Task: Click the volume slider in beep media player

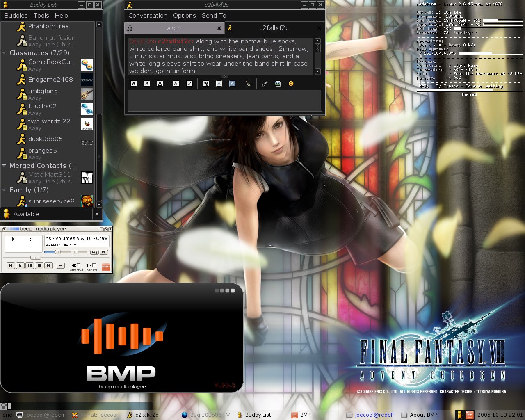Action: click(57, 252)
